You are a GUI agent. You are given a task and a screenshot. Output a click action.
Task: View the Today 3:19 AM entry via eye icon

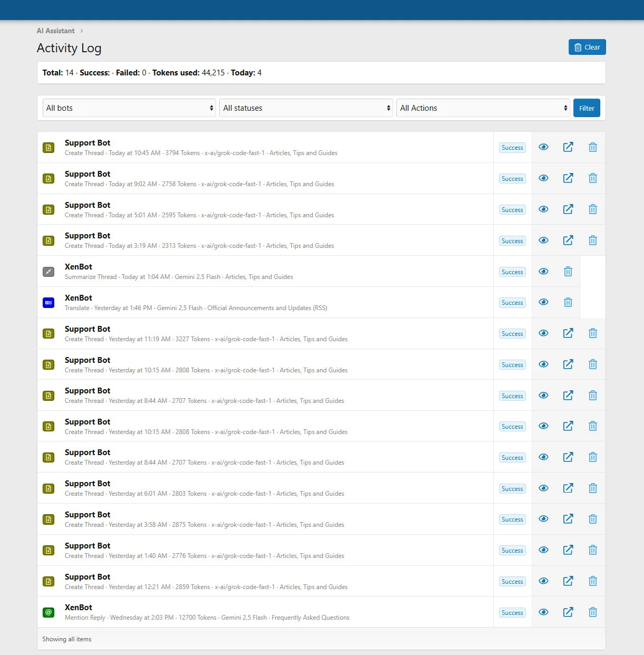click(543, 240)
